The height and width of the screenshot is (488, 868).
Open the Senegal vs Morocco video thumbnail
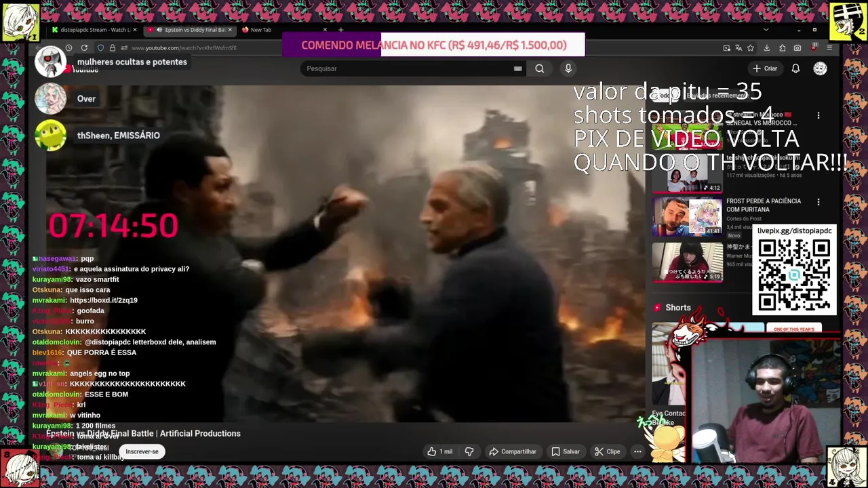[688, 129]
